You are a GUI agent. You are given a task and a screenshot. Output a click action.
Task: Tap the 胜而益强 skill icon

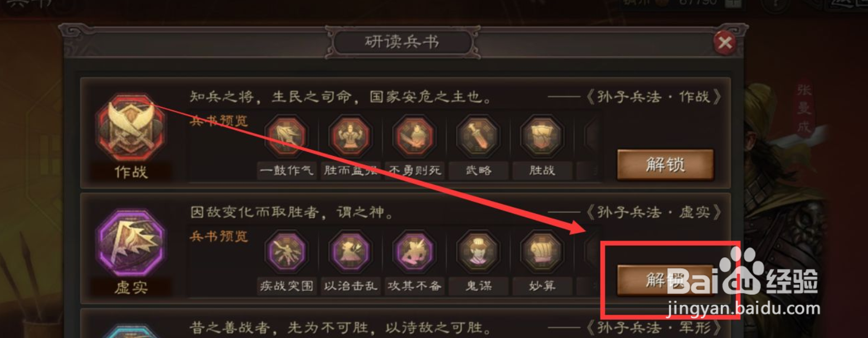click(x=350, y=135)
